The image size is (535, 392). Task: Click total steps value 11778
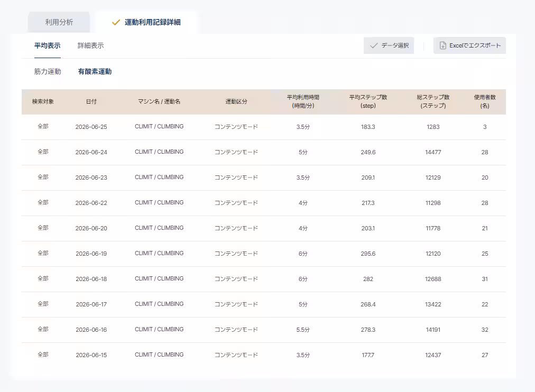[x=433, y=228]
